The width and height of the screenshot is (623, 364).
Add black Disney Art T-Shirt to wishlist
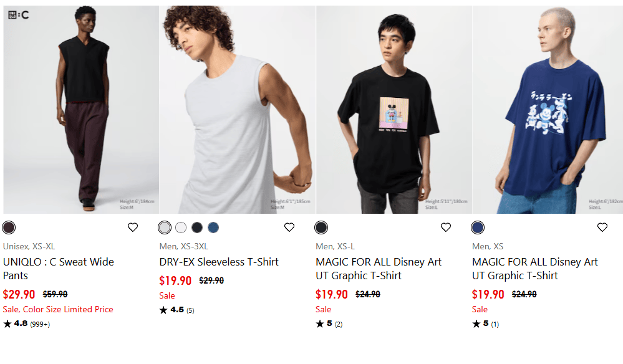(x=446, y=228)
